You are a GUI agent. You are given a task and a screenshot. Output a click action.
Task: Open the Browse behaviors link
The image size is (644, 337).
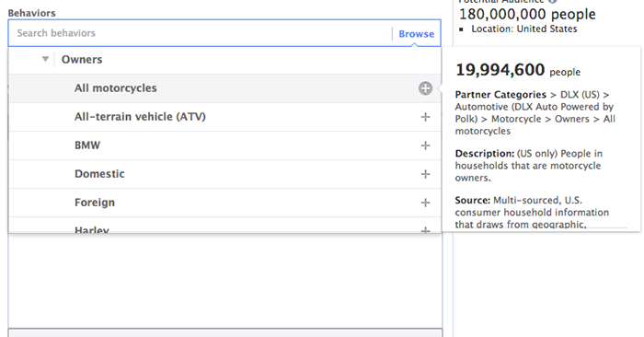point(416,34)
